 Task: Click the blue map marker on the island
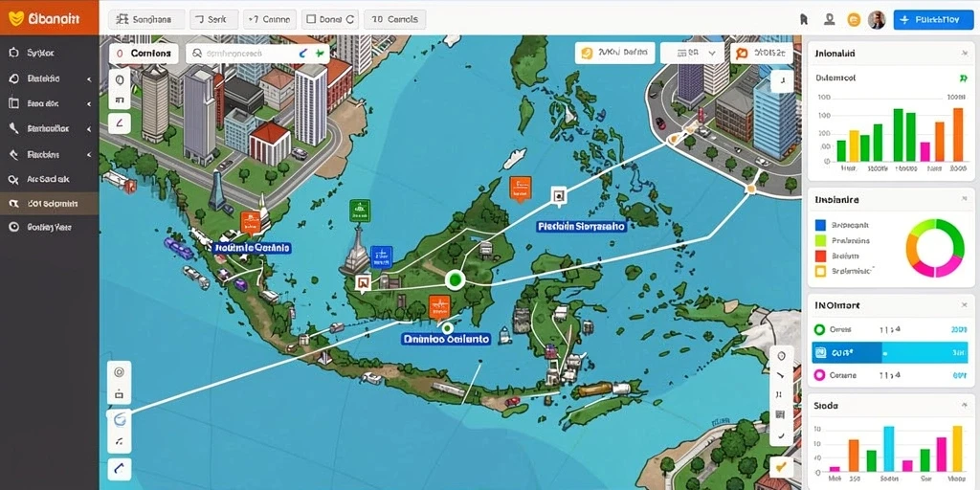pyautogui.click(x=381, y=256)
